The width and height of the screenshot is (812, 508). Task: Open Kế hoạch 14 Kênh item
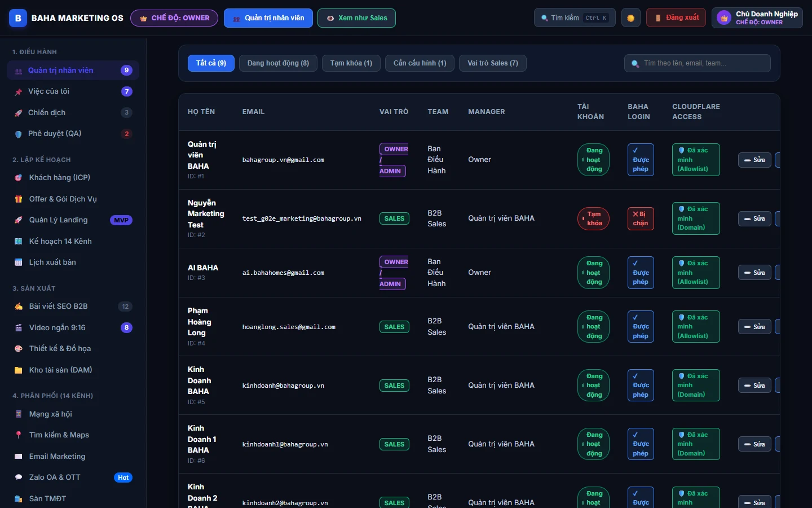click(73, 241)
